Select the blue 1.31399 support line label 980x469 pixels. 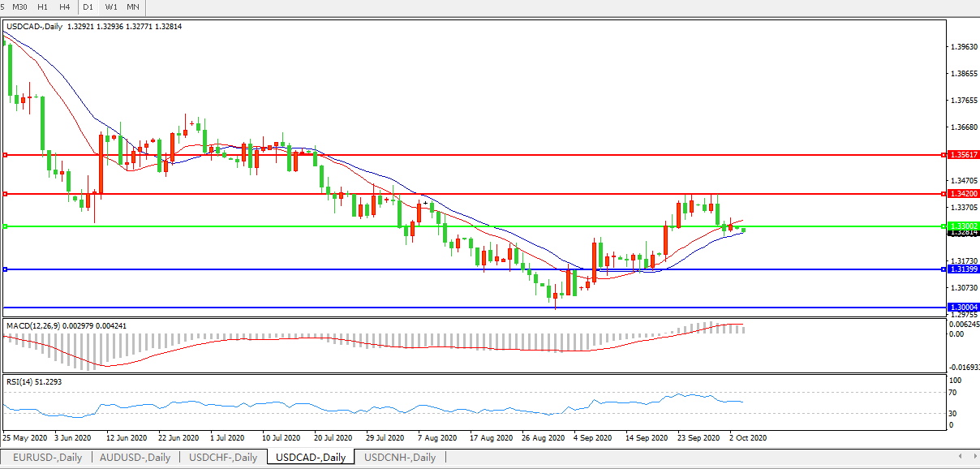click(x=963, y=269)
